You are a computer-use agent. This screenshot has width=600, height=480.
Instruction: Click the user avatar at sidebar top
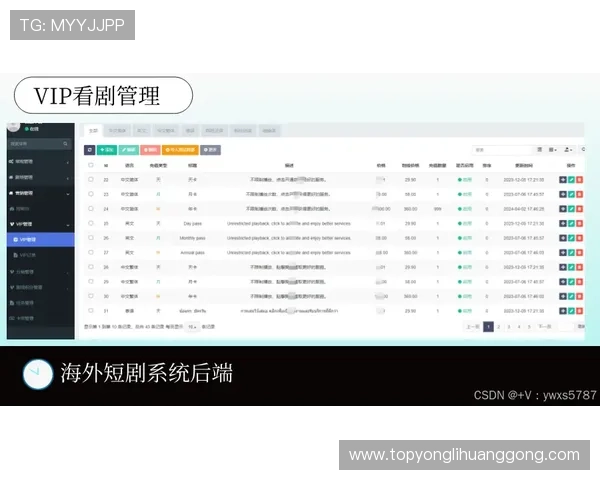[14, 127]
